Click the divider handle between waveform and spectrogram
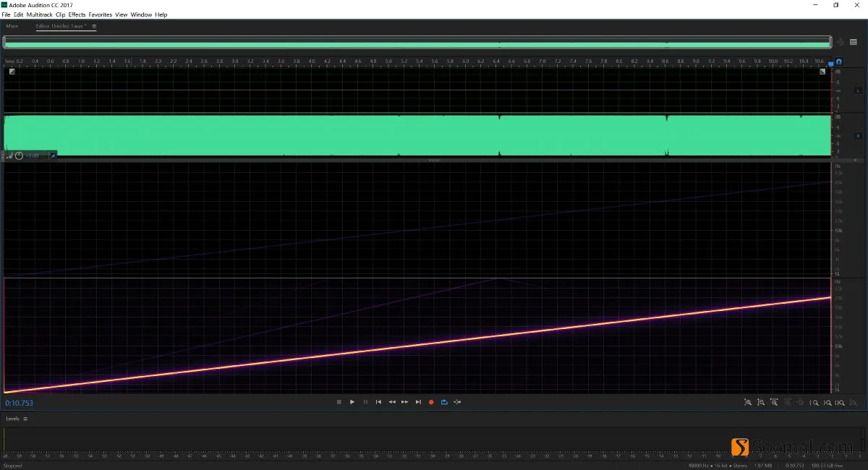This screenshot has height=470, width=868. click(x=434, y=160)
